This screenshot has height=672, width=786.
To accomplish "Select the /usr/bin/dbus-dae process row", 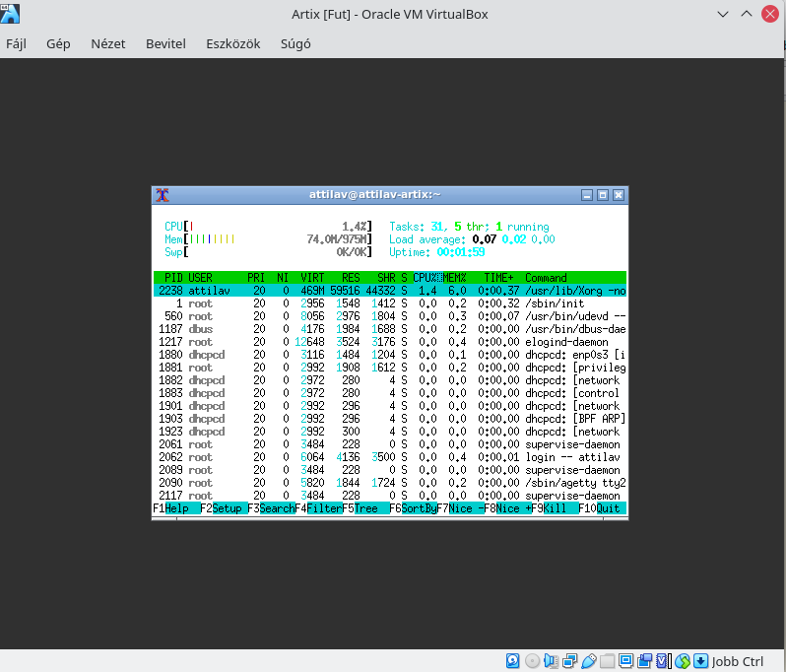I will [390, 329].
